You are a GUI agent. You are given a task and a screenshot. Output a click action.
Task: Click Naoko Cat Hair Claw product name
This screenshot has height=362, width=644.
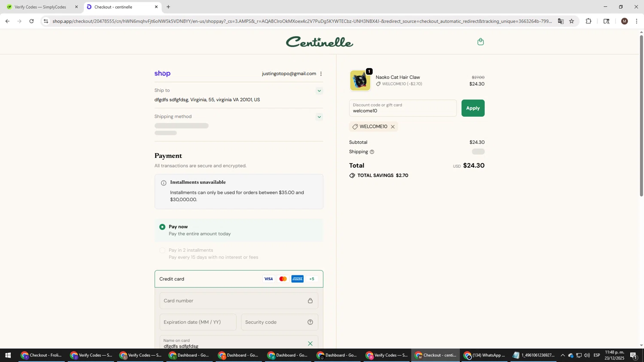(398, 77)
